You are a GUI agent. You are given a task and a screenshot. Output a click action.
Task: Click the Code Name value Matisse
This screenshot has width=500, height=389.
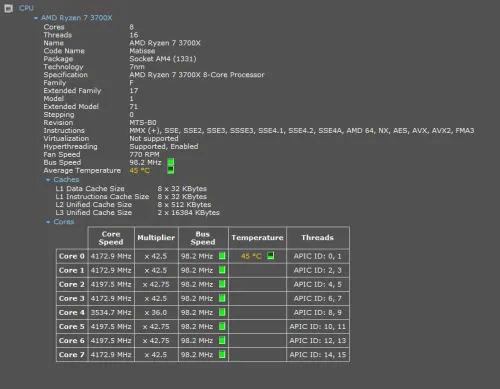point(142,51)
